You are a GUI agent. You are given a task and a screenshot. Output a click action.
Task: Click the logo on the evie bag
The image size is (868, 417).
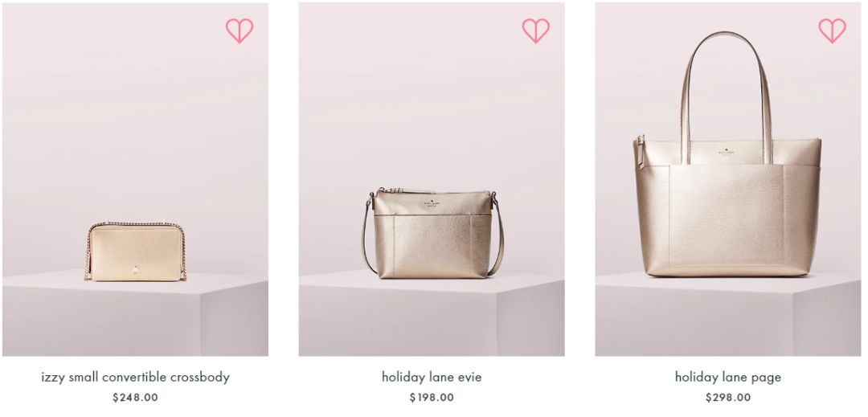pos(432,203)
